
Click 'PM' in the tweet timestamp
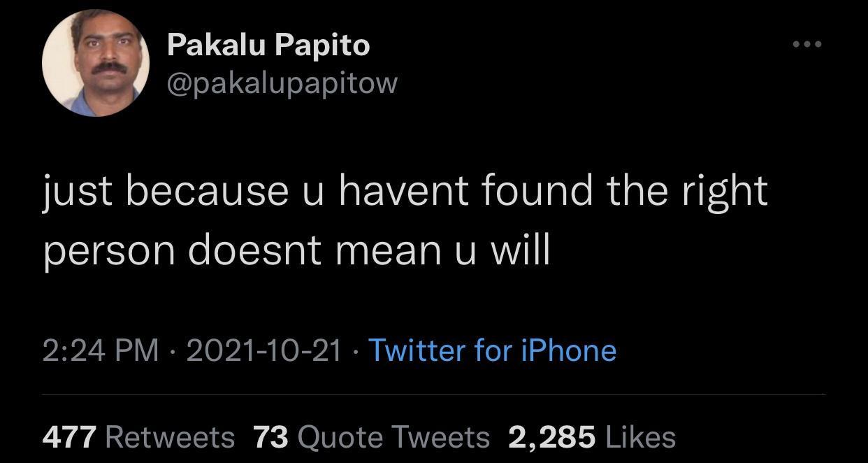coord(138,350)
